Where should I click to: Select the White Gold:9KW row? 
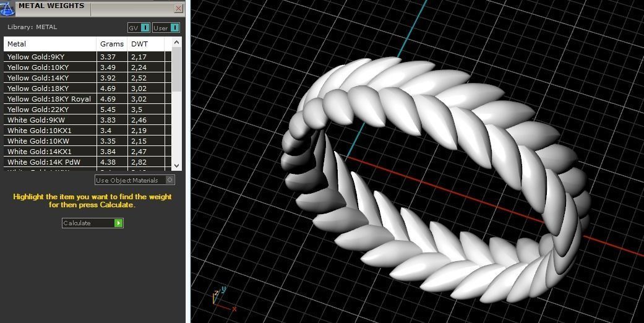coord(87,120)
